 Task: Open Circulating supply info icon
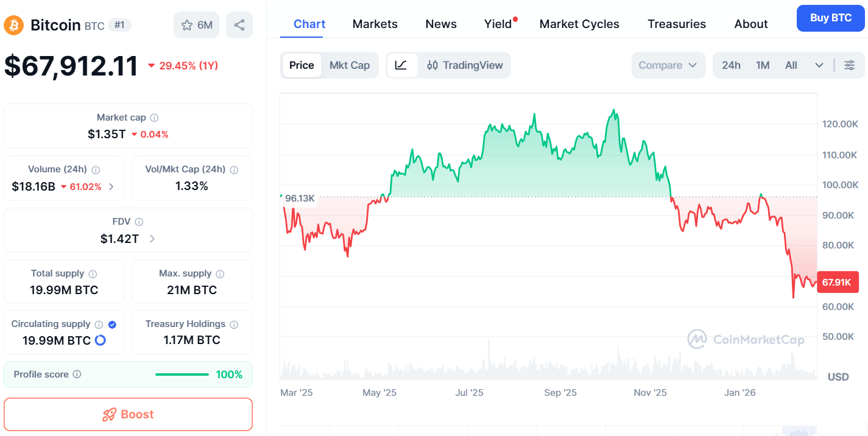[99, 325]
